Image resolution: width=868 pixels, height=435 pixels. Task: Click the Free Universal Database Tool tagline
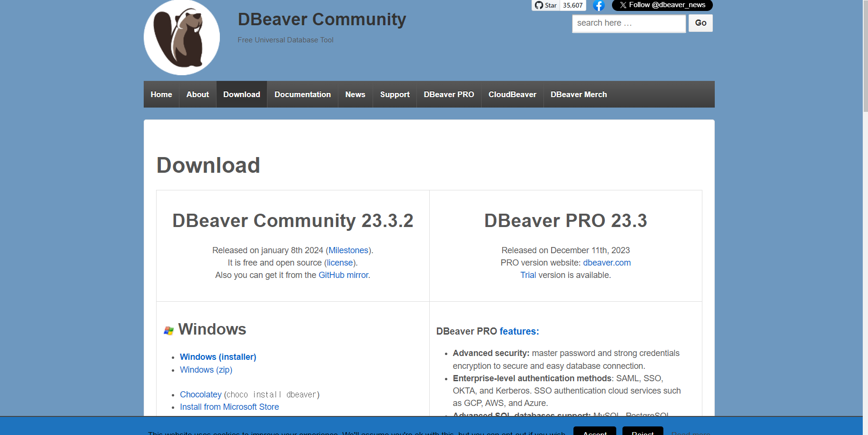click(x=286, y=40)
